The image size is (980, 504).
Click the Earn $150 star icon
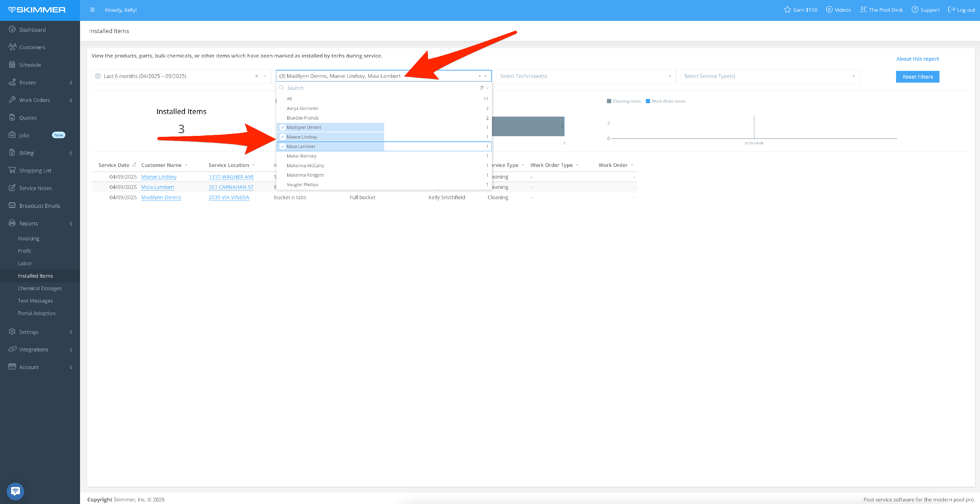click(x=787, y=9)
